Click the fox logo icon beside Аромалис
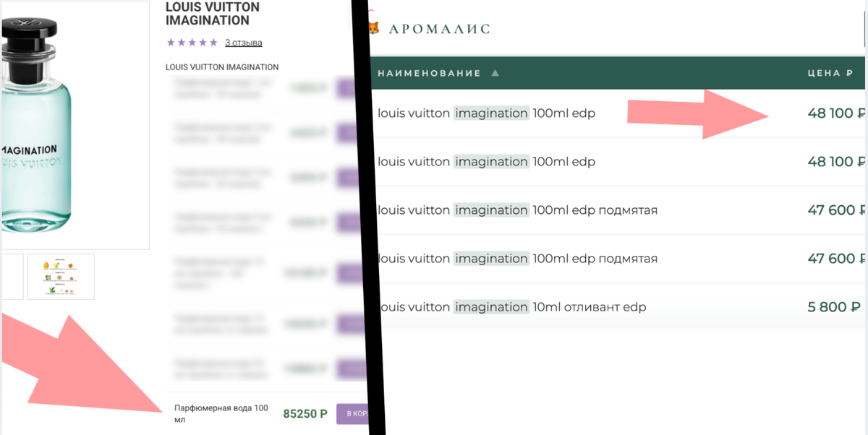 pyautogui.click(x=373, y=29)
